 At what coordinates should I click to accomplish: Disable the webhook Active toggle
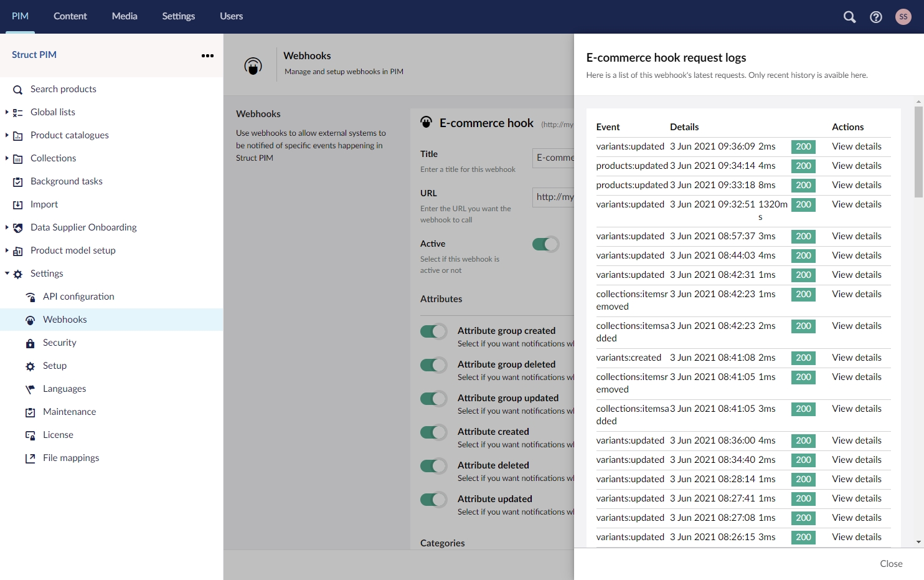tap(545, 244)
